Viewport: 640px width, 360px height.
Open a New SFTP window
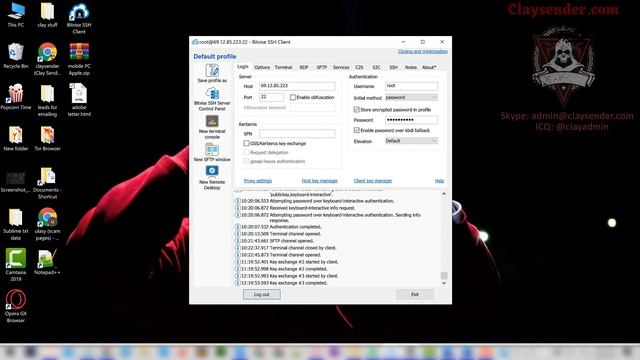tap(212, 152)
